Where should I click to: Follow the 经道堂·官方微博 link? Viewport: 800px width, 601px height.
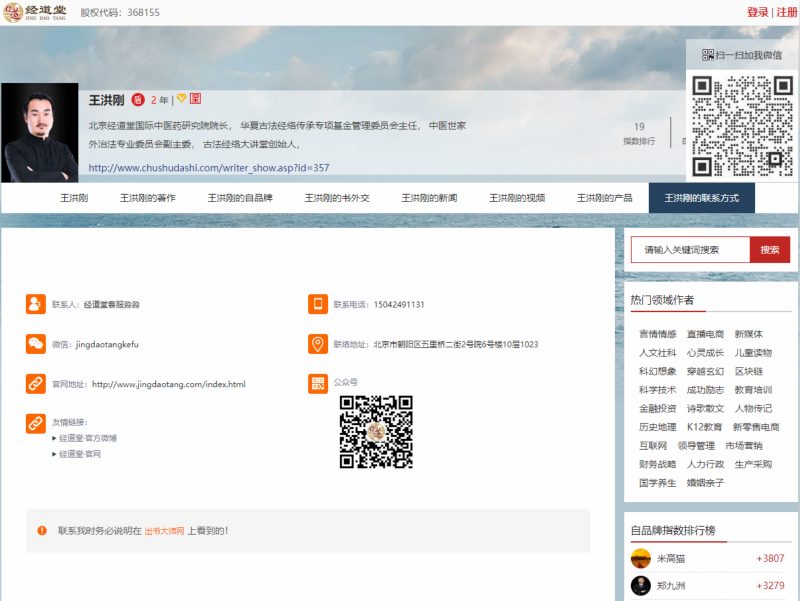pyautogui.click(x=87, y=438)
